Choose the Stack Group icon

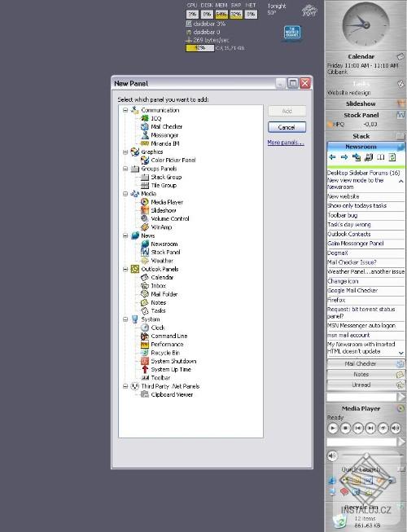(x=145, y=177)
